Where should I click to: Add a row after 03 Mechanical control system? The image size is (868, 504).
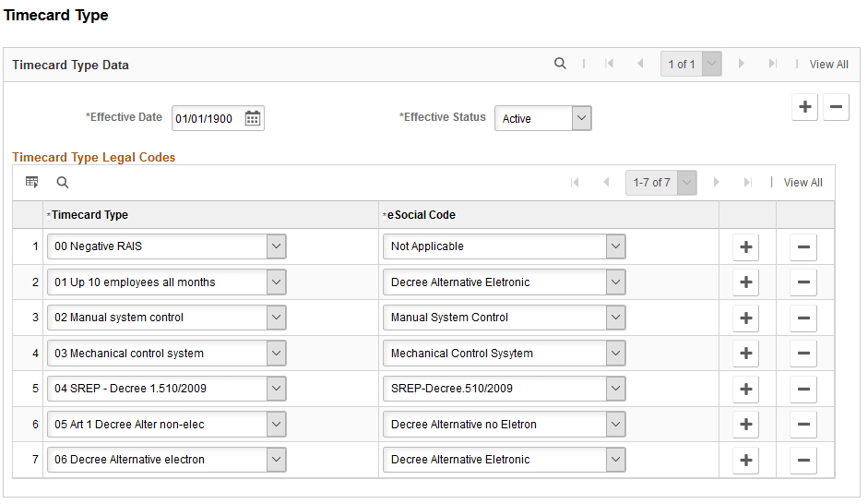click(x=745, y=354)
